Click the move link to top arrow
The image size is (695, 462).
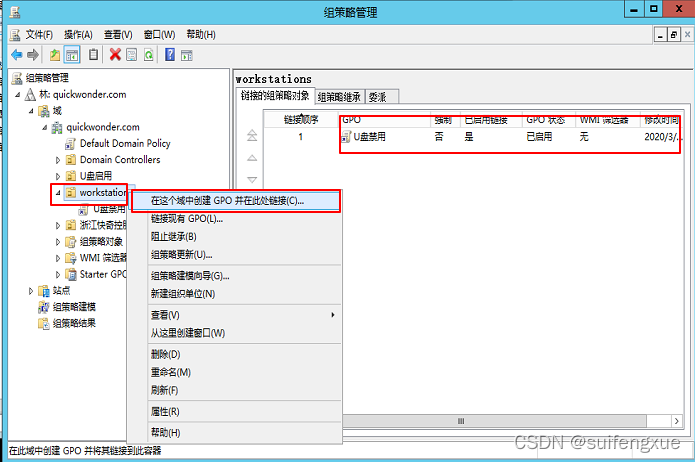(252, 135)
